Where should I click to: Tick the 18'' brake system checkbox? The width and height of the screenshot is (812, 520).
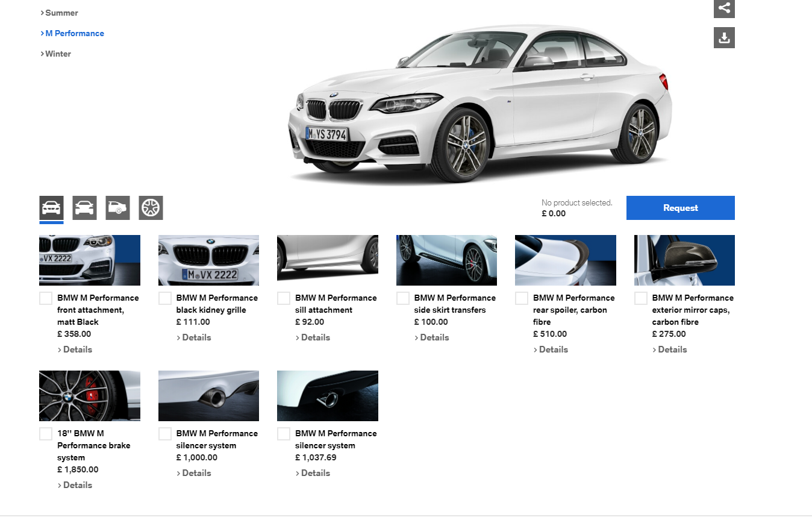click(46, 434)
